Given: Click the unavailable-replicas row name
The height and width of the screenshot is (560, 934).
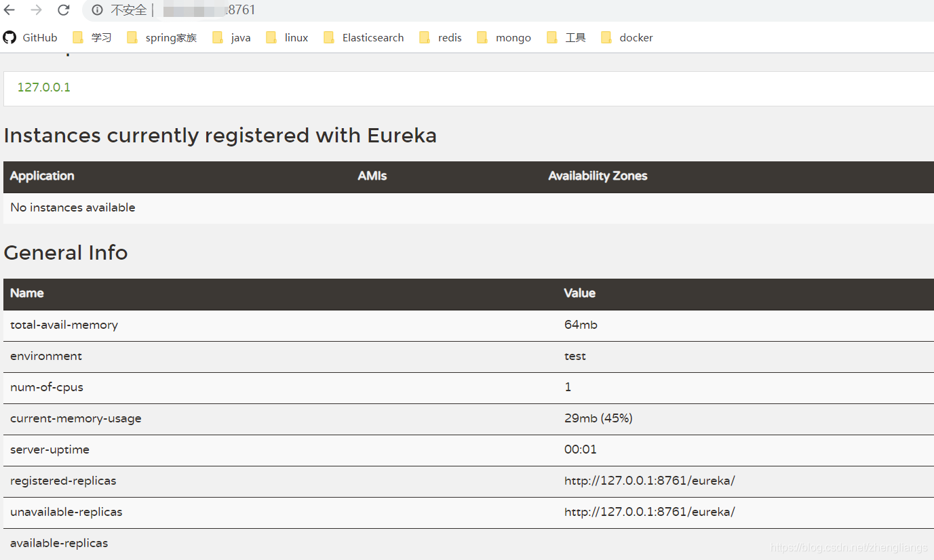Looking at the screenshot, I should pos(66,513).
